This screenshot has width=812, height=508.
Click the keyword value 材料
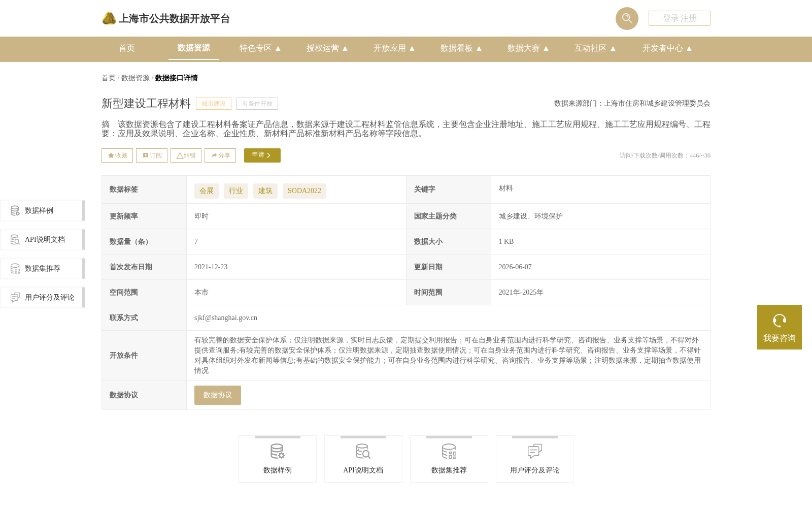coord(506,188)
